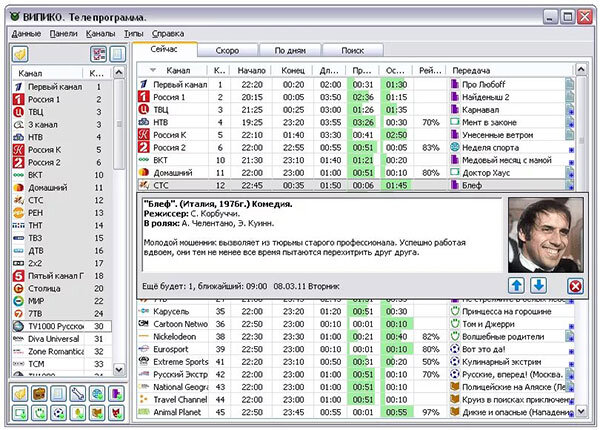Click the Домашний logo in the main table
Screen dimensions: 600x430
point(143,173)
